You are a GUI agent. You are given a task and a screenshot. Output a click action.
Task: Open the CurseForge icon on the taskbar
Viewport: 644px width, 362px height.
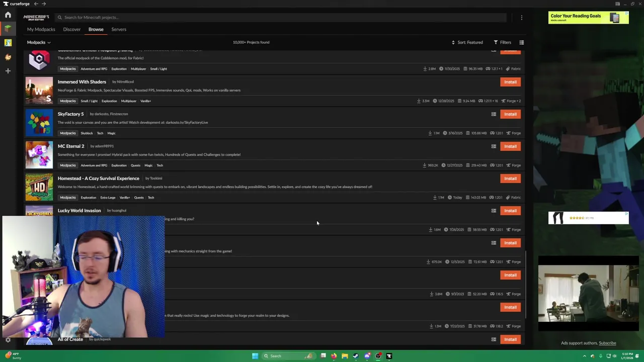(x=389, y=356)
